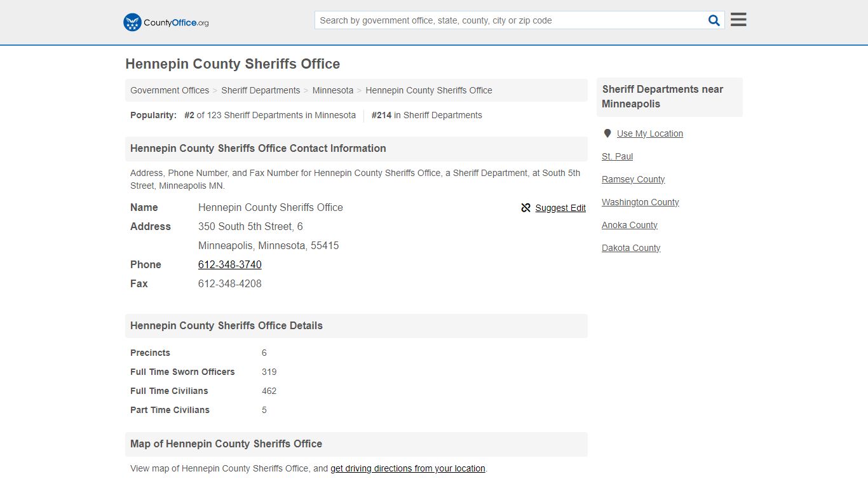Go to the Minnesota breadcrumb

pyautogui.click(x=333, y=90)
